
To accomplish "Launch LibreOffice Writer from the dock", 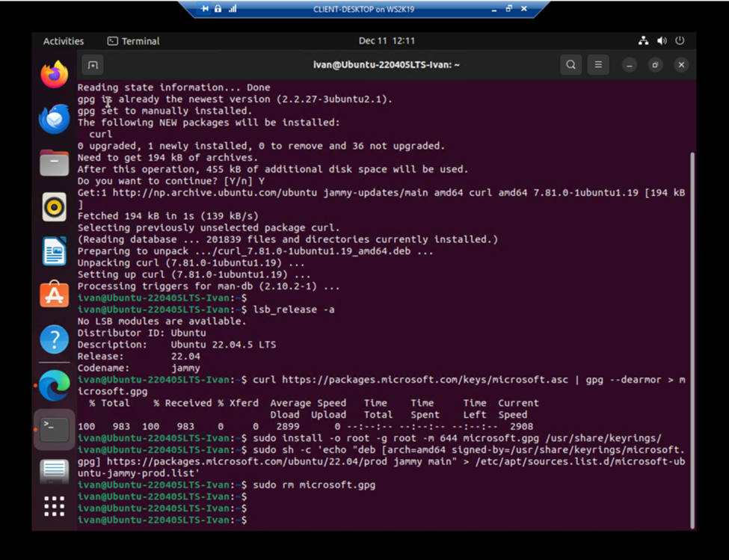I will point(55,251).
